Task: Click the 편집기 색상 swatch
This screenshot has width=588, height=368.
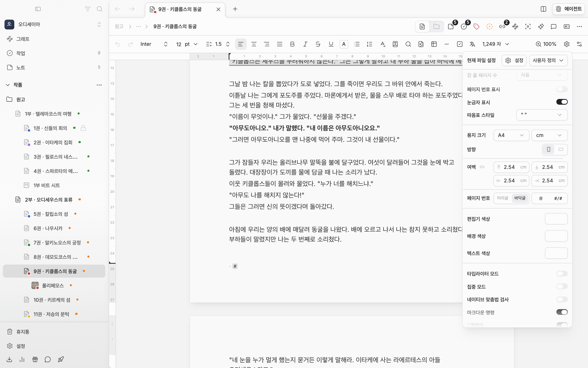Action: [556, 219]
